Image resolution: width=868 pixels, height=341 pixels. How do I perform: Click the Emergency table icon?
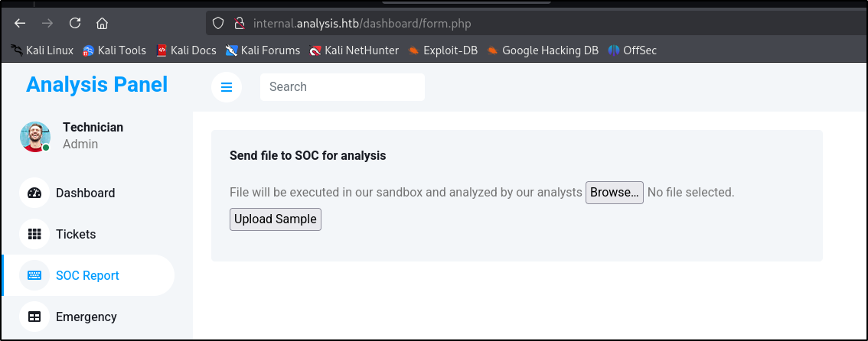[x=34, y=317]
